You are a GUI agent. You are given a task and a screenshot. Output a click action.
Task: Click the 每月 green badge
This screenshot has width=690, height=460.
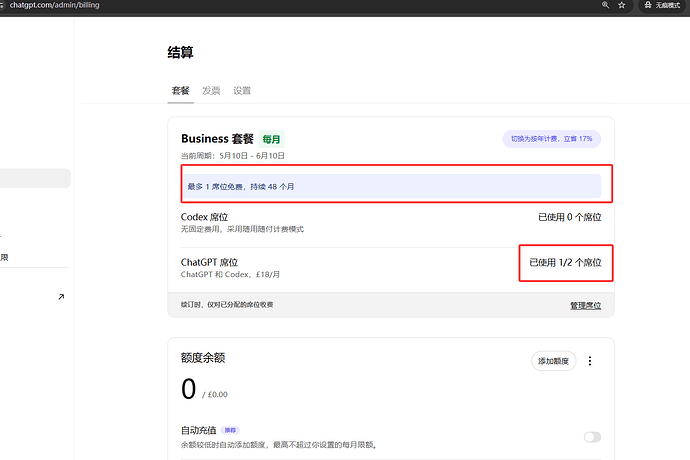coord(271,139)
